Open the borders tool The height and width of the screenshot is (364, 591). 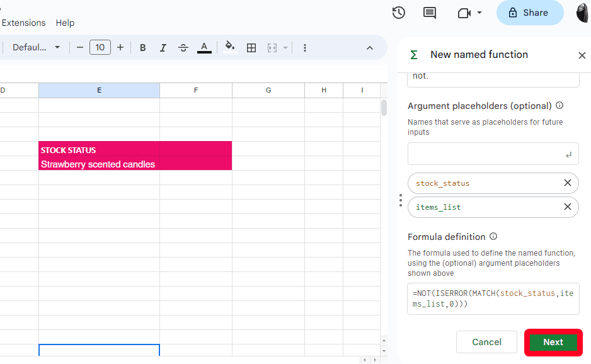coord(251,48)
